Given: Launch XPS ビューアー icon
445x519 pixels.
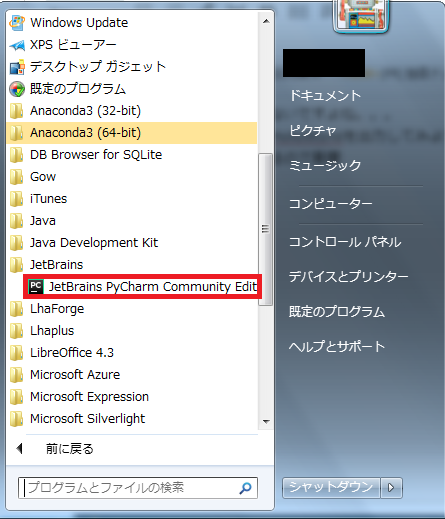Looking at the screenshot, I should 17,45.
